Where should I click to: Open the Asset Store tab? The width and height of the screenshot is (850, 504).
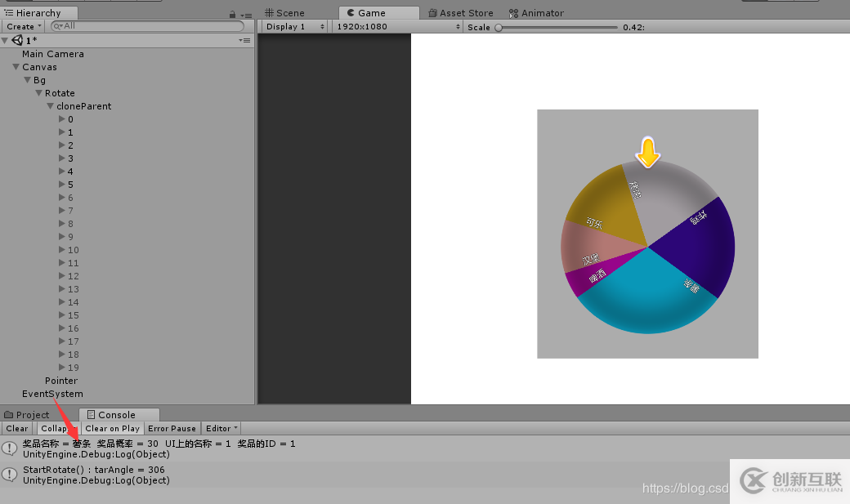(x=461, y=13)
